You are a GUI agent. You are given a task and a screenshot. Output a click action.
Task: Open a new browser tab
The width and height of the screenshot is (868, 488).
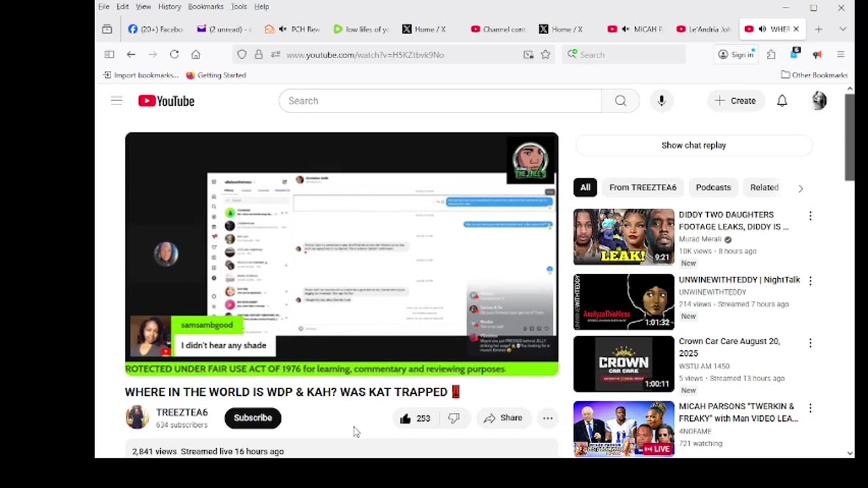(818, 29)
